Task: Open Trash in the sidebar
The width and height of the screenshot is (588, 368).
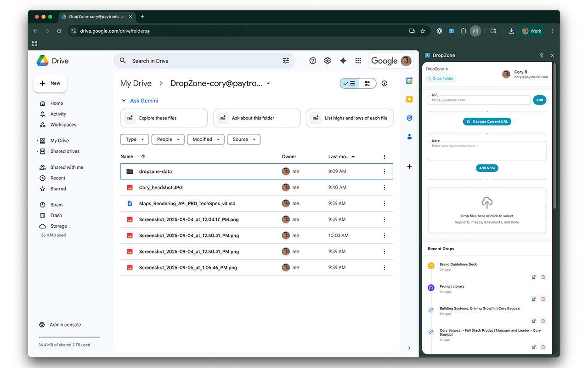Action: point(56,215)
